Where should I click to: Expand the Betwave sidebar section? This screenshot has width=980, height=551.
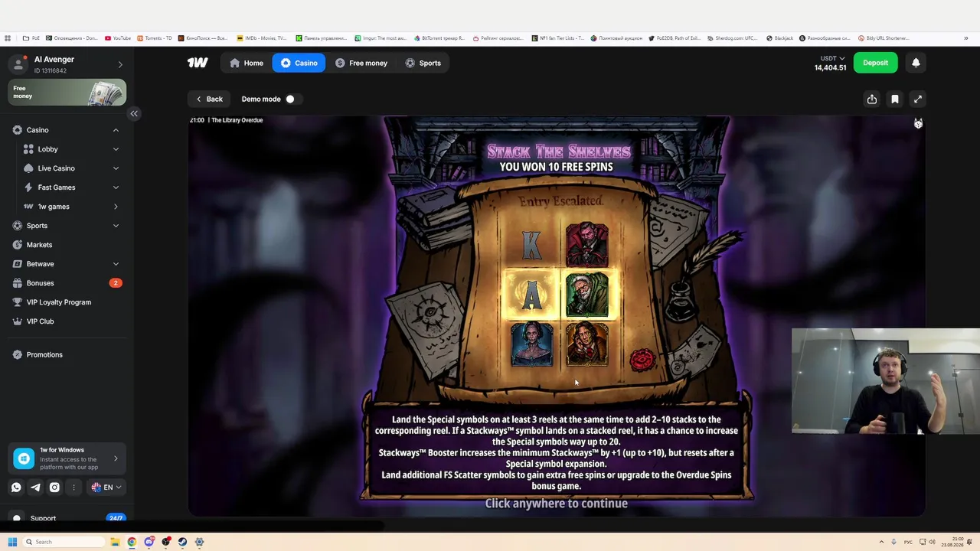pos(116,264)
